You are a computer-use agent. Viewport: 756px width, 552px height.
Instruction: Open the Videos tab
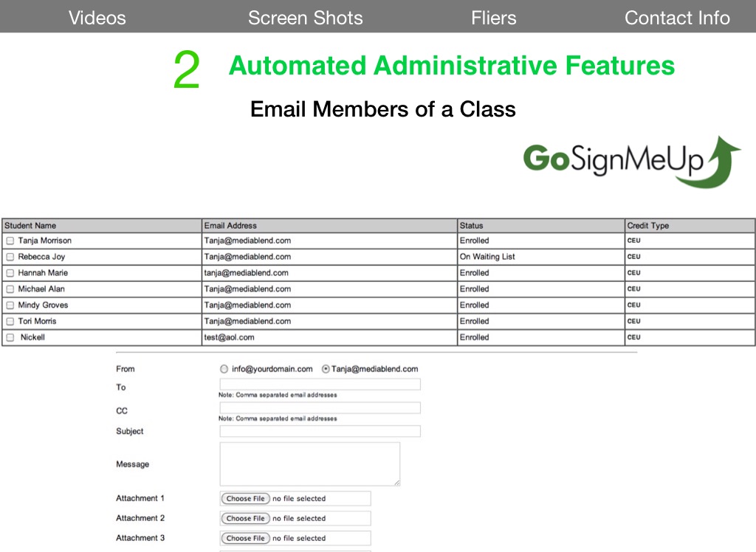(x=97, y=18)
